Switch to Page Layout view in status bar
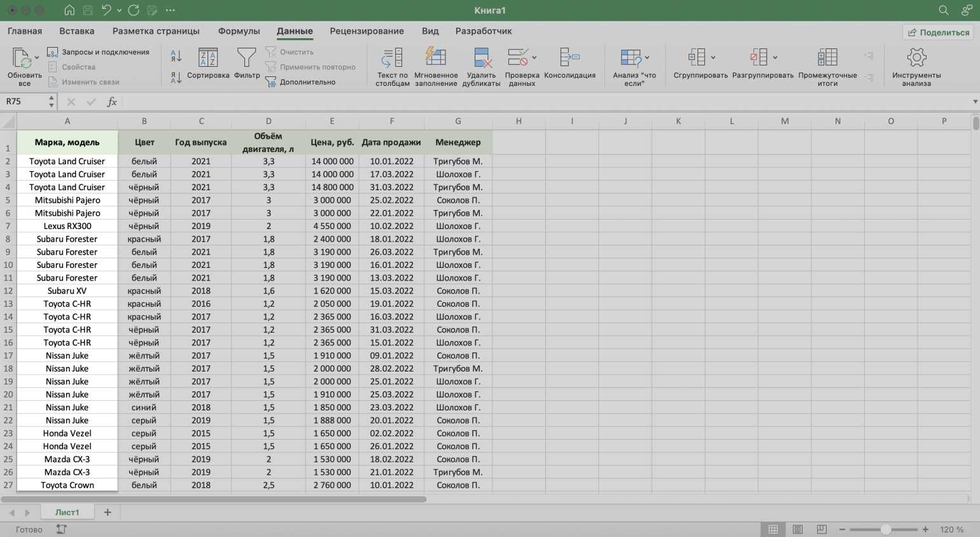 coord(797,529)
